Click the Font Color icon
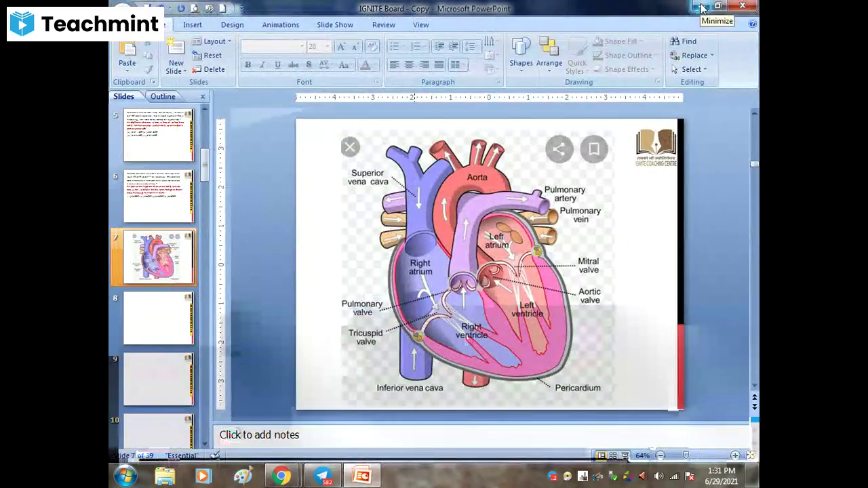This screenshot has width=868, height=488. coord(365,64)
